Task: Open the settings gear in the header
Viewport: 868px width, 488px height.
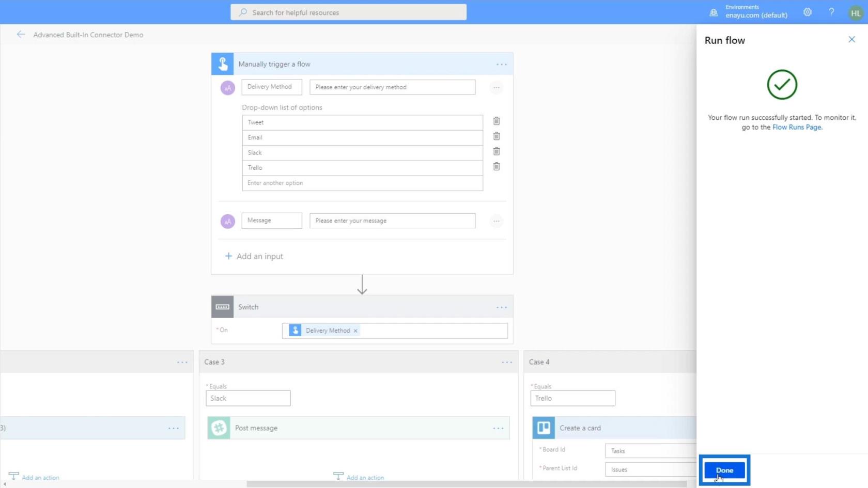Action: click(x=808, y=12)
